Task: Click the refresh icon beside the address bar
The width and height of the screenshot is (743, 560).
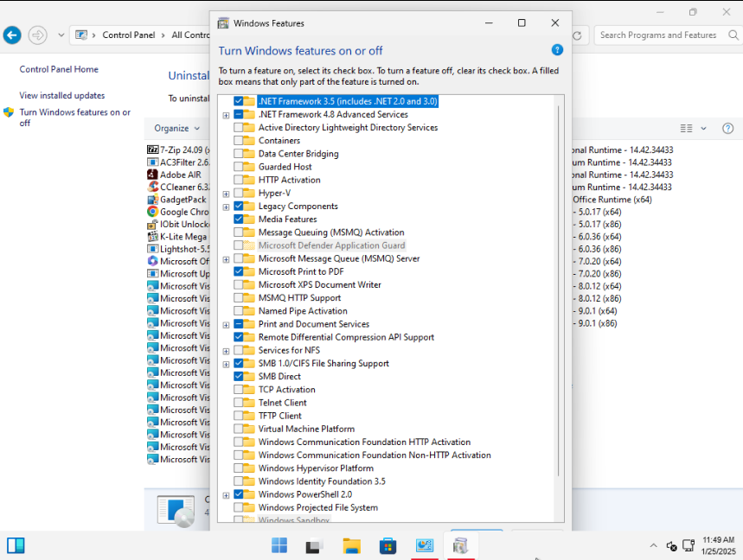Action: pyautogui.click(x=577, y=35)
